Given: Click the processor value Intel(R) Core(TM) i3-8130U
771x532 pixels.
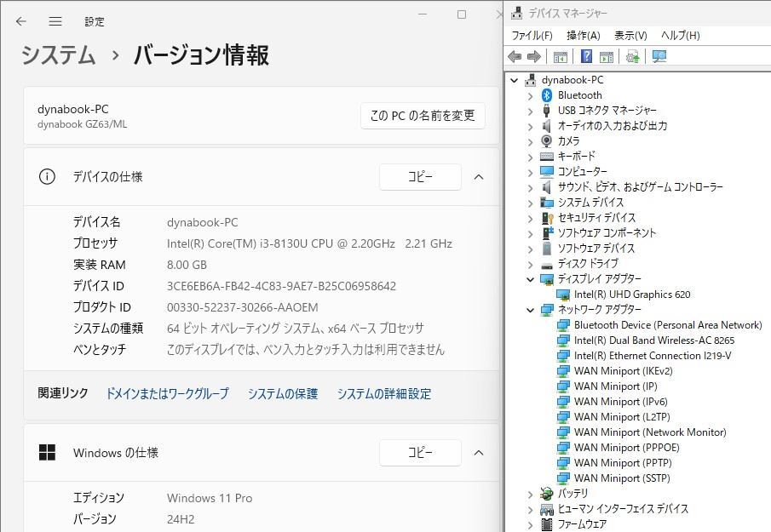Looking at the screenshot, I should [x=309, y=243].
